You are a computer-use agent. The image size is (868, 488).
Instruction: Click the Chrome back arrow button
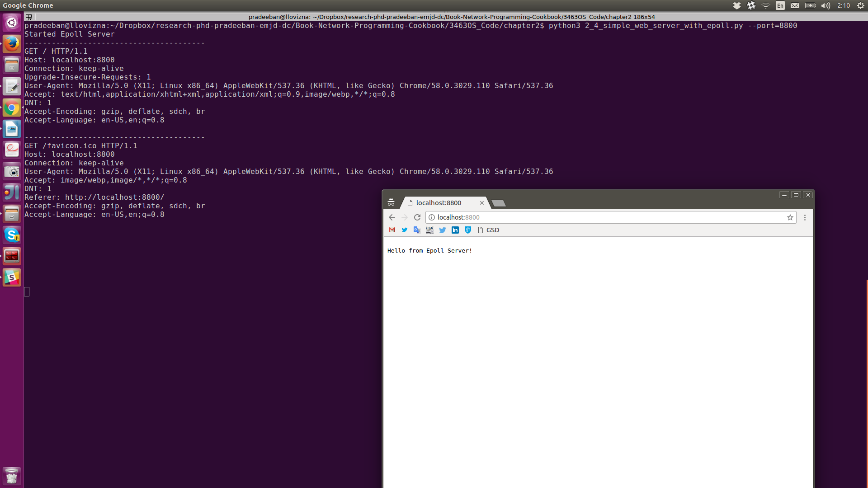point(392,217)
